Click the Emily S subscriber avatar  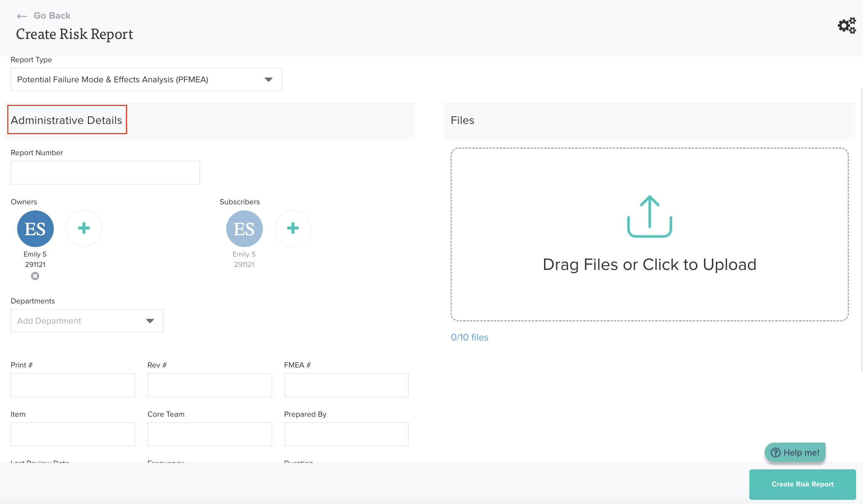tap(244, 229)
